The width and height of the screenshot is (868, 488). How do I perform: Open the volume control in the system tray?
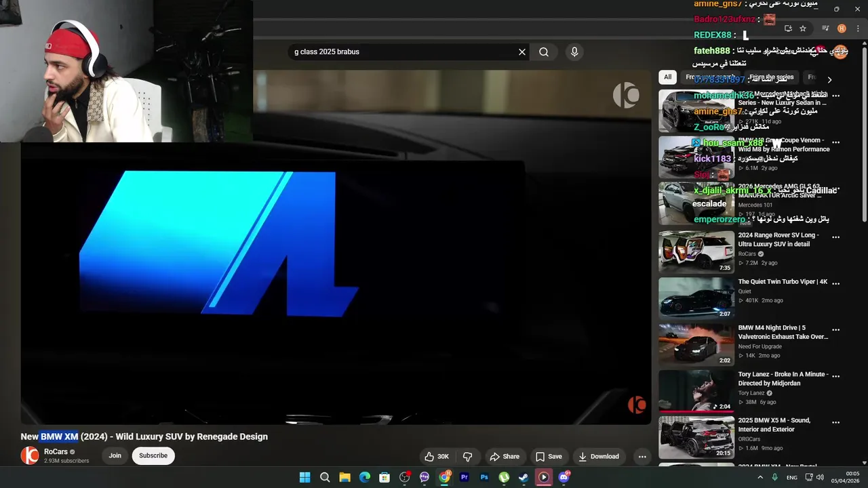820,477
